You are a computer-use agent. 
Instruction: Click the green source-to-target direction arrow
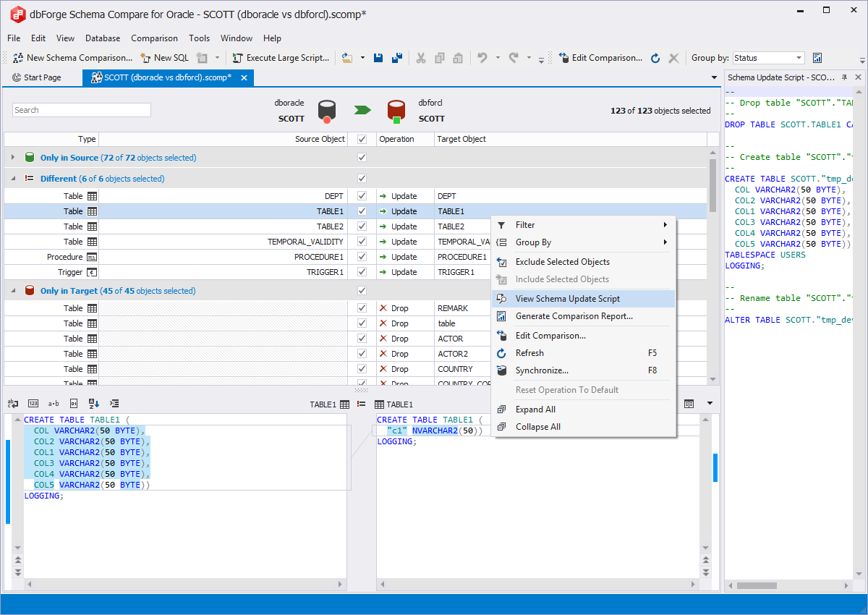point(362,110)
